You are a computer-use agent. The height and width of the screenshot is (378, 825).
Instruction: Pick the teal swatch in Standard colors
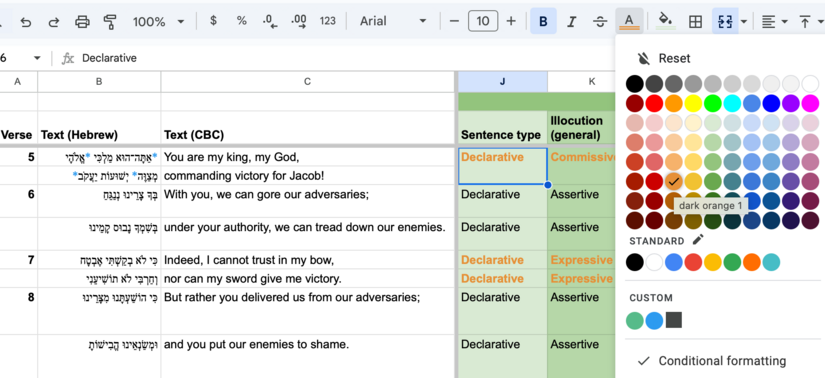771,262
